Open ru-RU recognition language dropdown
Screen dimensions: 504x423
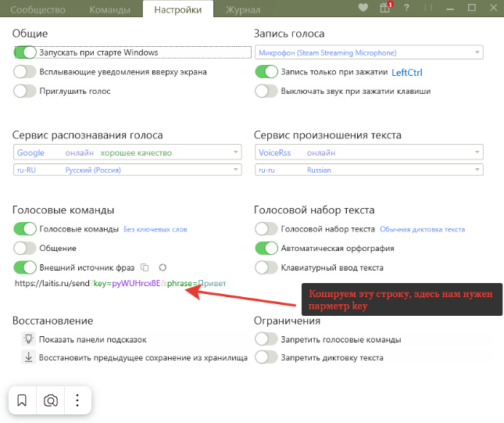click(127, 170)
